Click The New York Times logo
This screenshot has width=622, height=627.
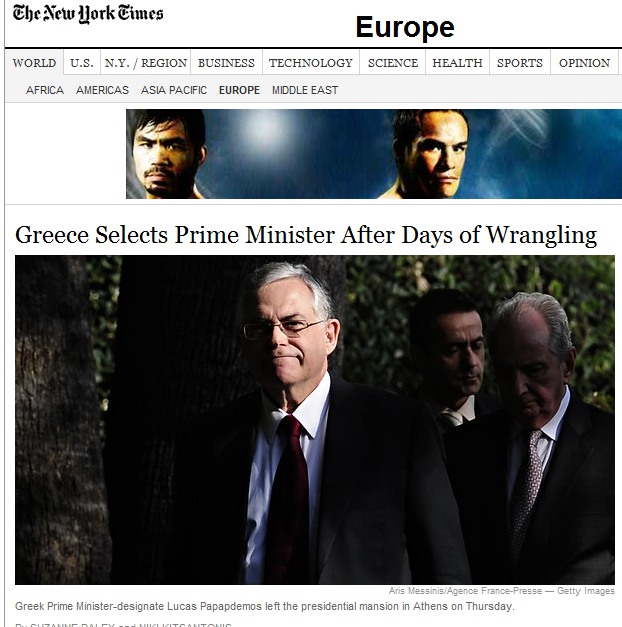click(x=88, y=14)
